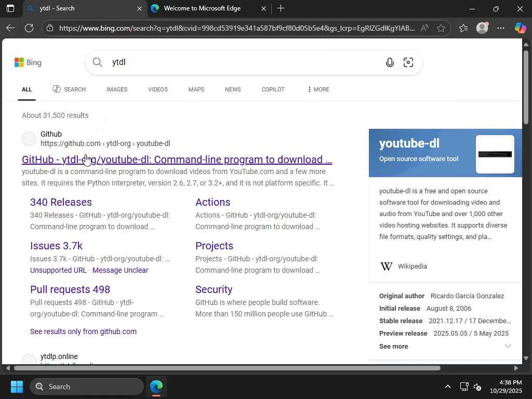Open muted volume tray icon
Screen dimensions: 532x399
click(x=477, y=387)
